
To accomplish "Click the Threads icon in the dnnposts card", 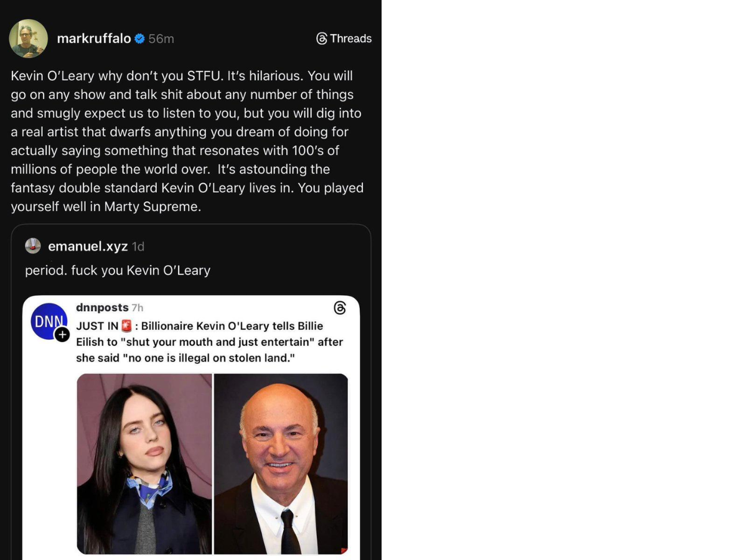I will pyautogui.click(x=340, y=308).
